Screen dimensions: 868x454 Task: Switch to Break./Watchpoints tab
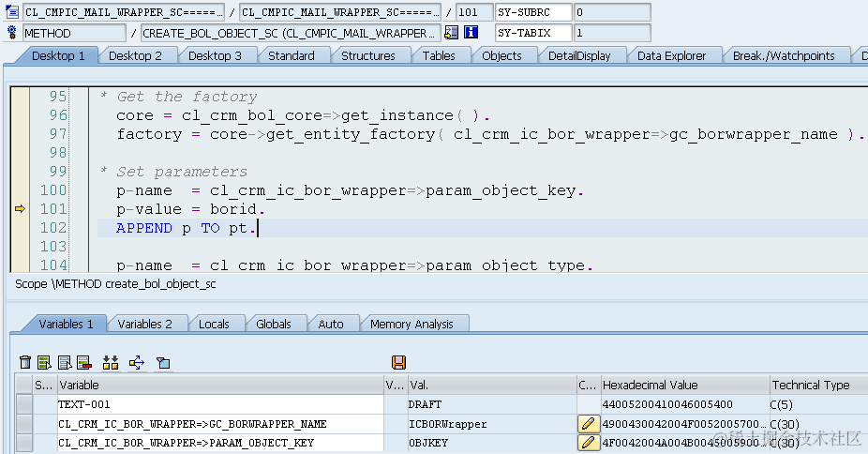tap(784, 55)
